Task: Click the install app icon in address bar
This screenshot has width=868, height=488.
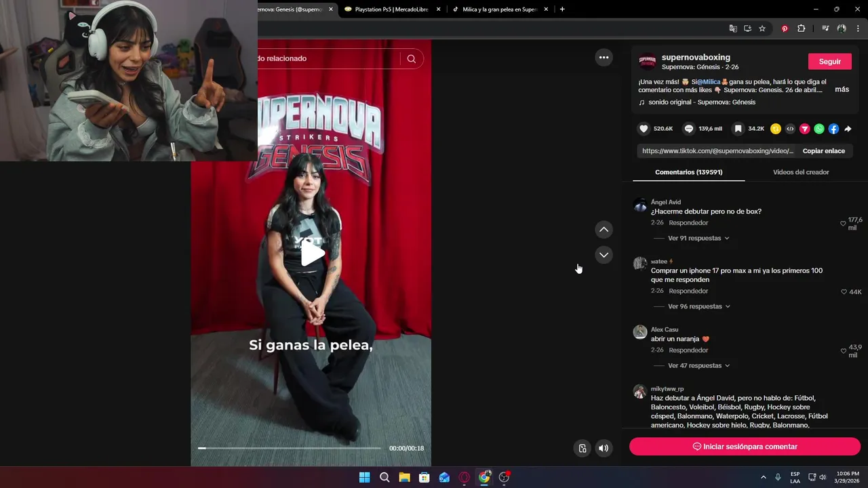Action: pyautogui.click(x=747, y=28)
